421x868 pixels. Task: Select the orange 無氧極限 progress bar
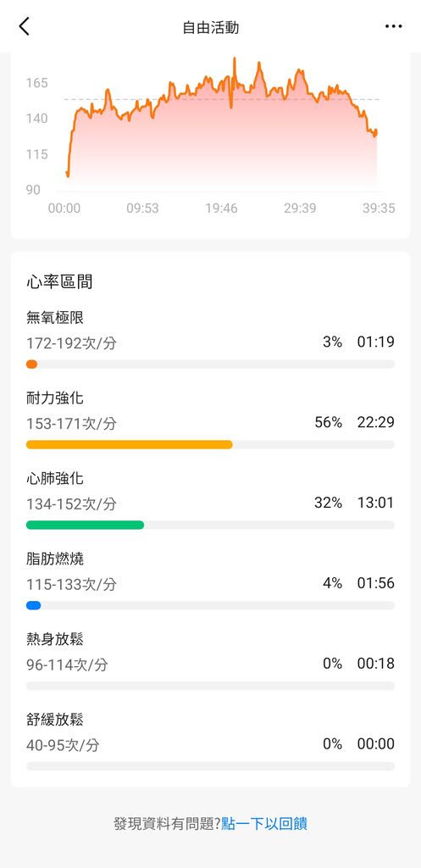pyautogui.click(x=210, y=364)
